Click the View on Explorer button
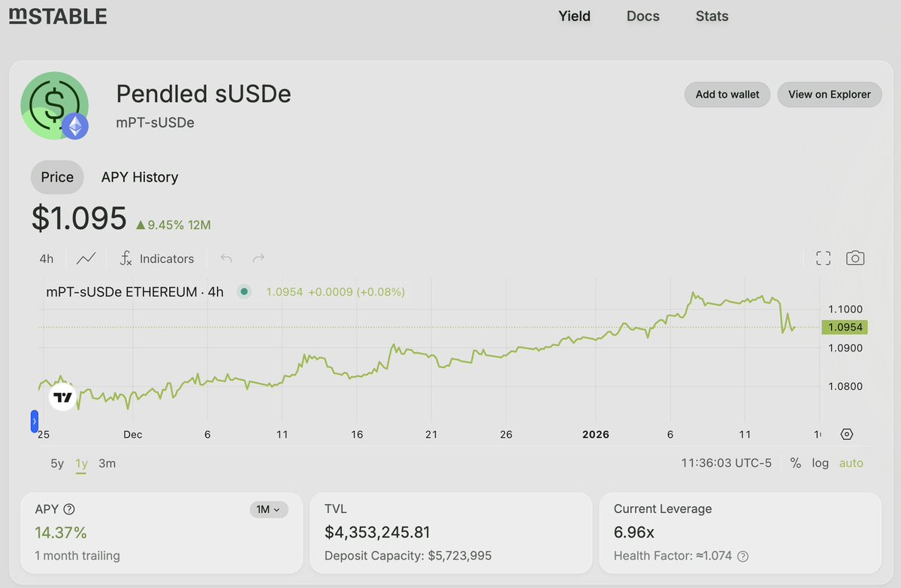901x588 pixels. pos(829,95)
